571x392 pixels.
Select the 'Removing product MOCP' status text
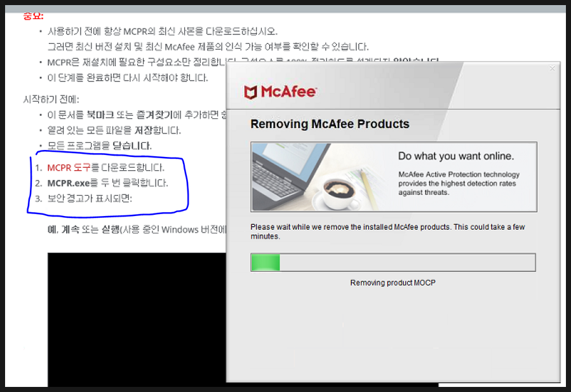[393, 283]
